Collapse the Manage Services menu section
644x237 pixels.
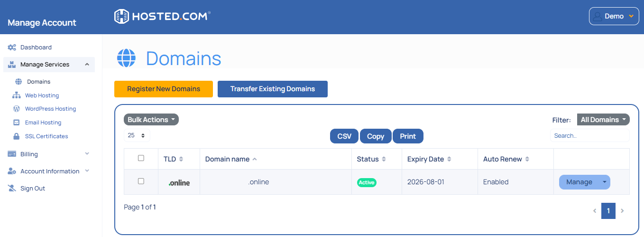point(87,65)
